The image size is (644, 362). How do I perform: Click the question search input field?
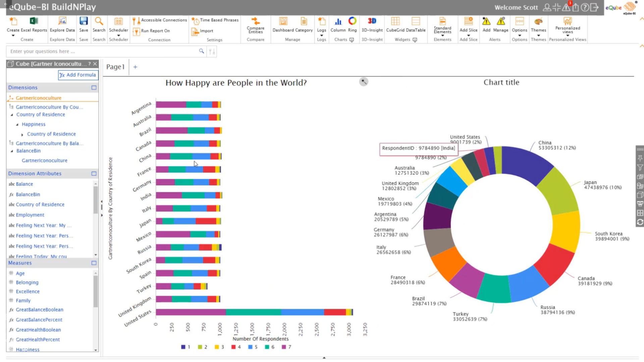(101, 51)
